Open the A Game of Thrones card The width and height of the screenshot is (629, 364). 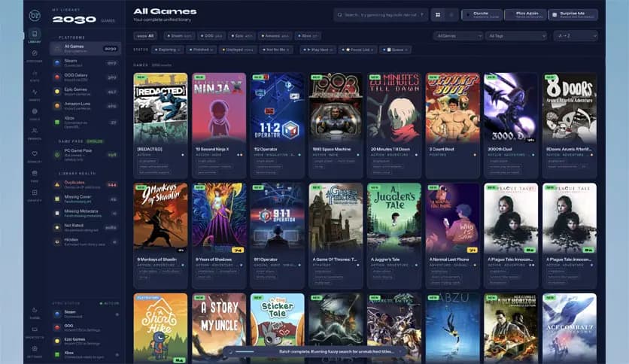(336, 235)
